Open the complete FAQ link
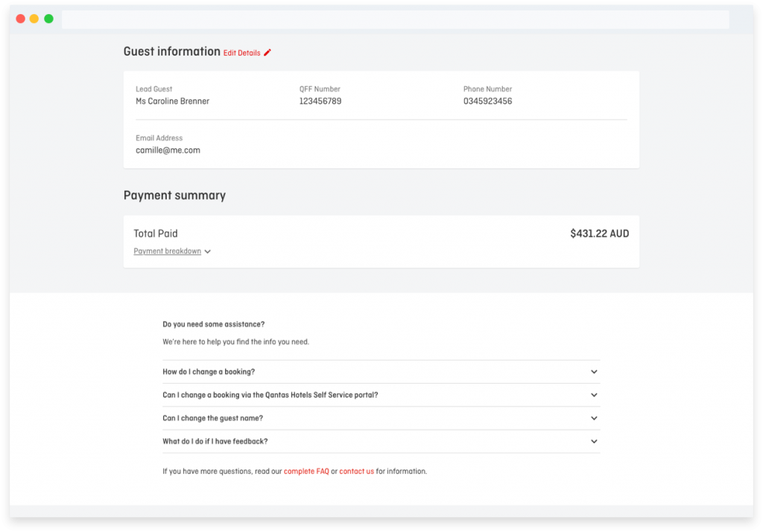 [306, 471]
